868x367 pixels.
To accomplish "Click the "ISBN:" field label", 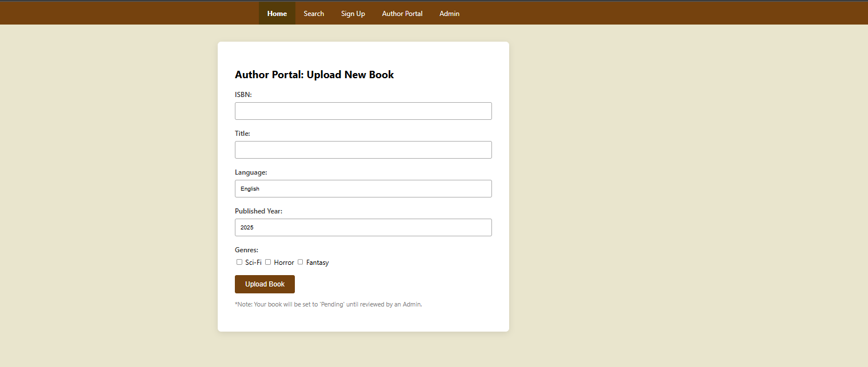I will (x=243, y=95).
